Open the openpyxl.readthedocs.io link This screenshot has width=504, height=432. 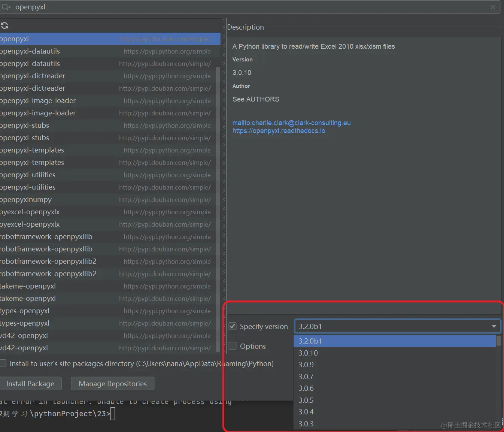pos(279,131)
